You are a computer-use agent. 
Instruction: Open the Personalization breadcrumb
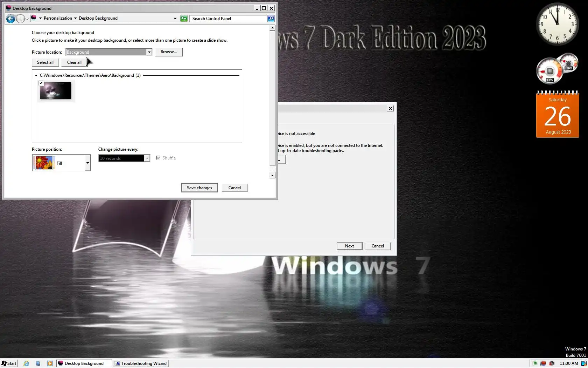click(x=58, y=18)
